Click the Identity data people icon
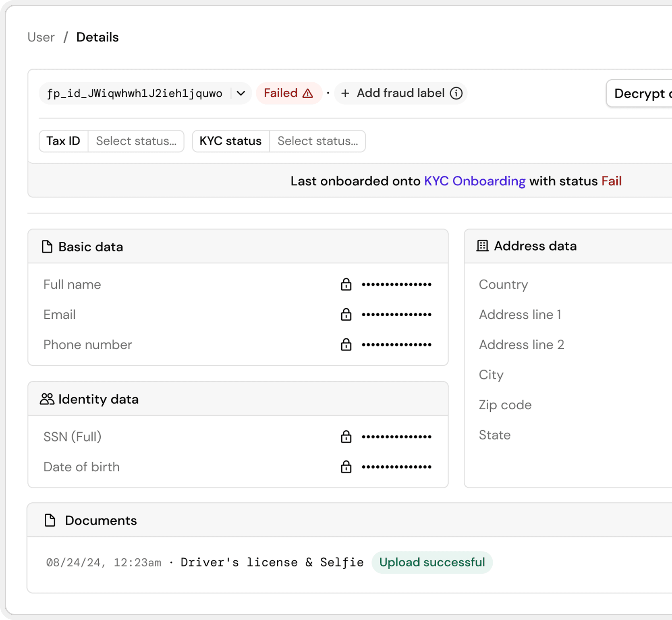672x620 pixels. point(46,399)
